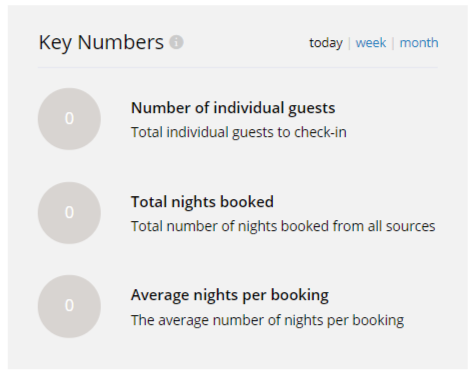Viewport: 473px width, 372px height.
Task: Click 'The average number of nights' description
Action: [267, 320]
